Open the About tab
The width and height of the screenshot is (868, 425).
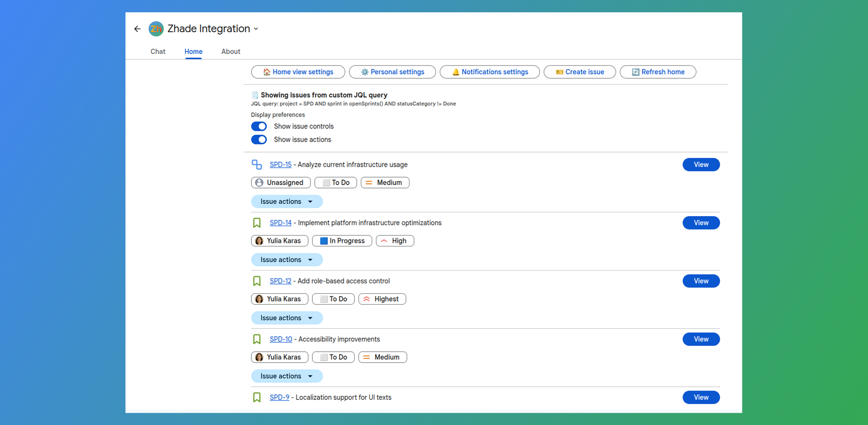tap(230, 51)
